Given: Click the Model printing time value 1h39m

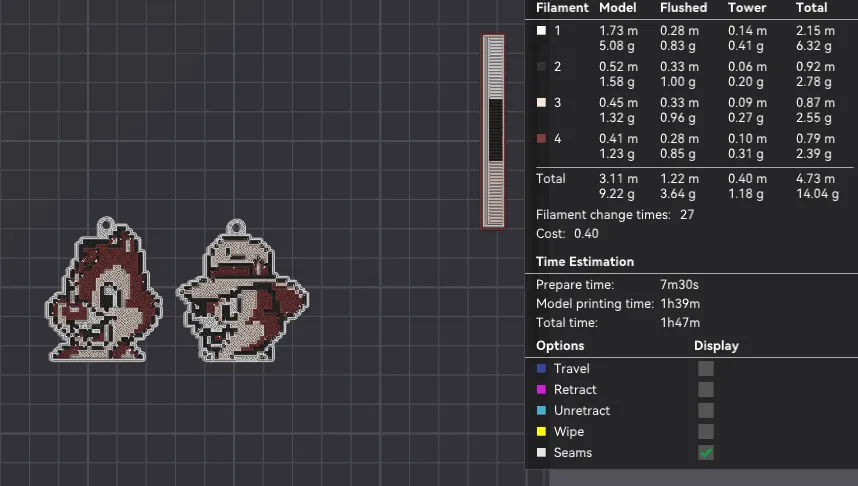Looking at the screenshot, I should point(680,304).
